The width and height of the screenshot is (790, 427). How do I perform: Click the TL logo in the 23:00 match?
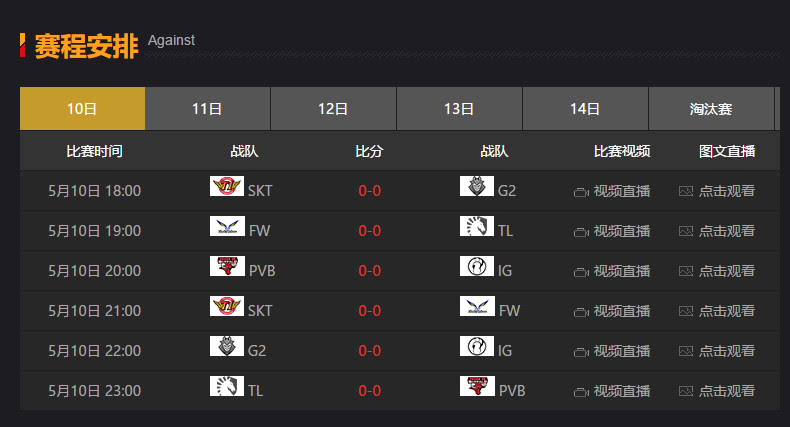coord(227,386)
